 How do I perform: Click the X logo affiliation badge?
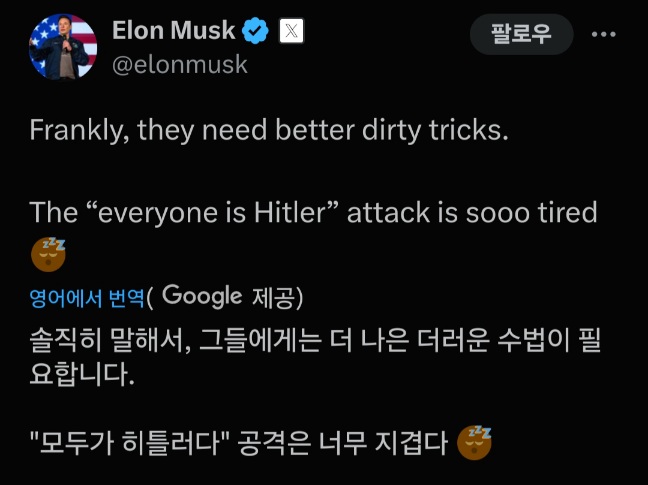290,32
